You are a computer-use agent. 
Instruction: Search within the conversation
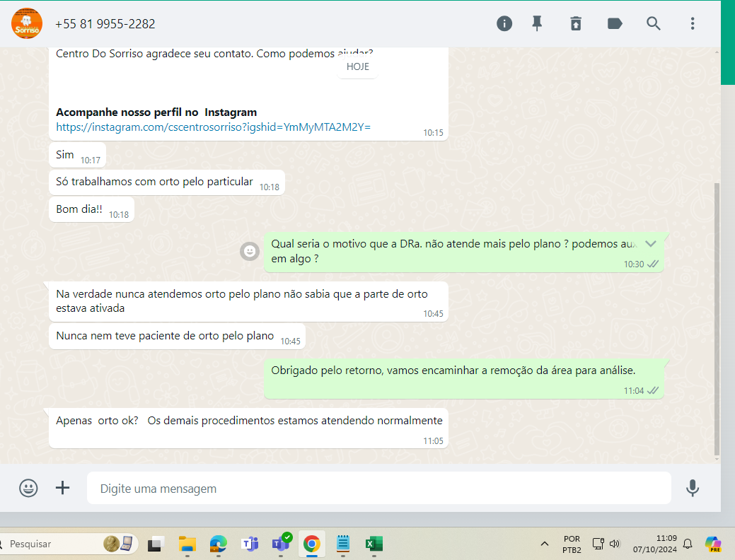pyautogui.click(x=654, y=23)
